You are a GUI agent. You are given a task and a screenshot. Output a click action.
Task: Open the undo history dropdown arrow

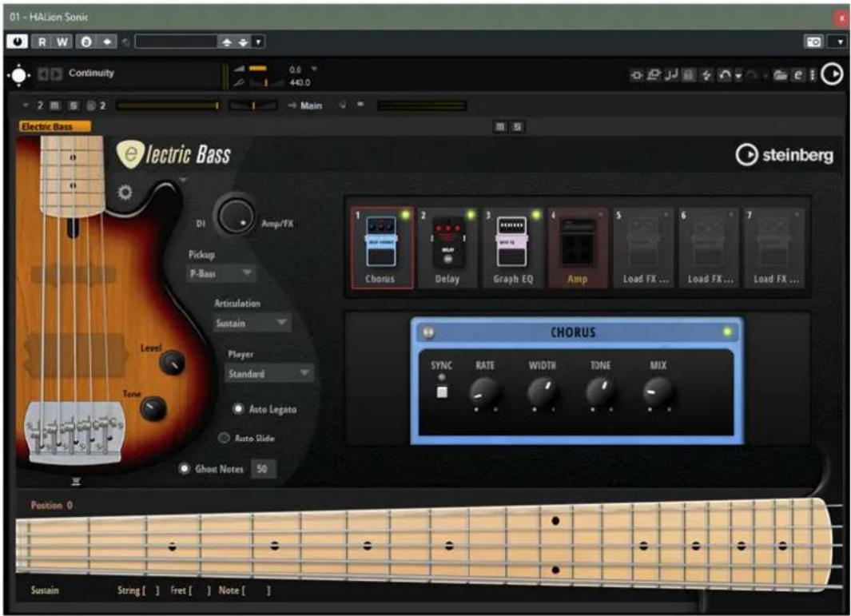738,76
